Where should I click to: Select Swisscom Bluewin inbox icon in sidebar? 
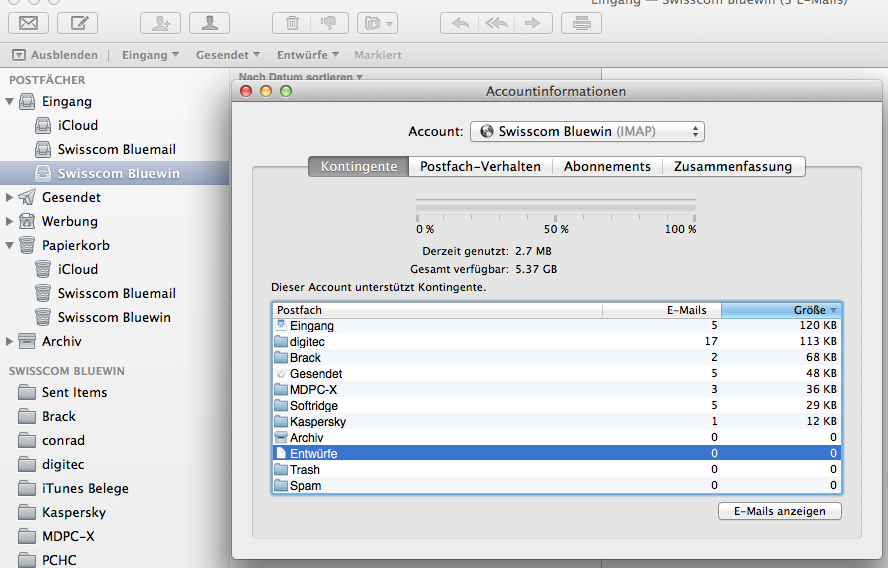(x=43, y=173)
